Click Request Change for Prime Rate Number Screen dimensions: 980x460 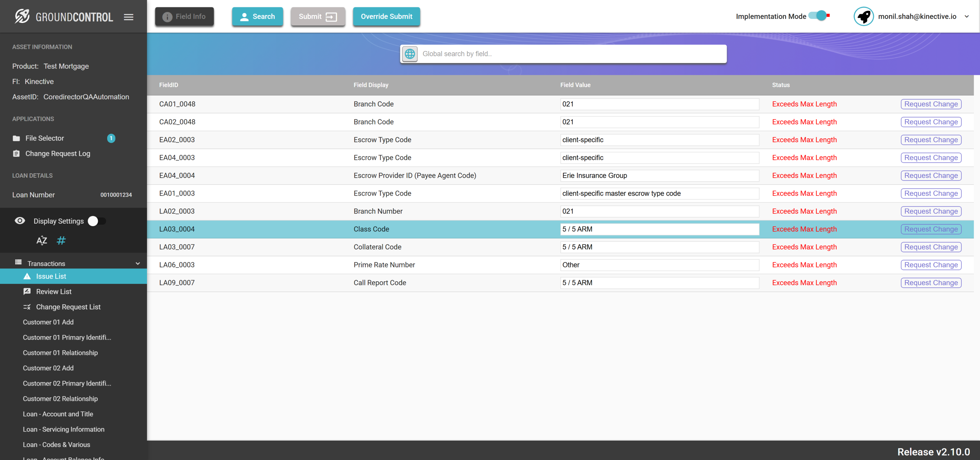[930, 264]
